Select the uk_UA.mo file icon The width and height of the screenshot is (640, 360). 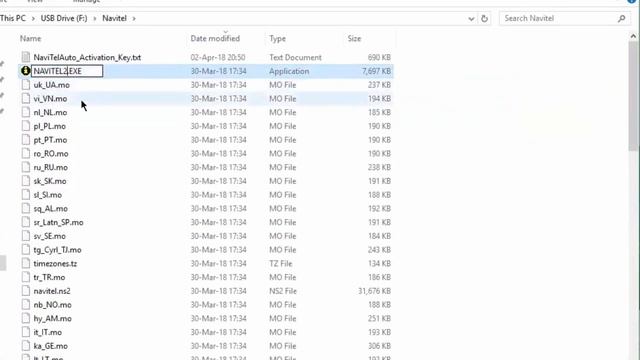(26, 85)
